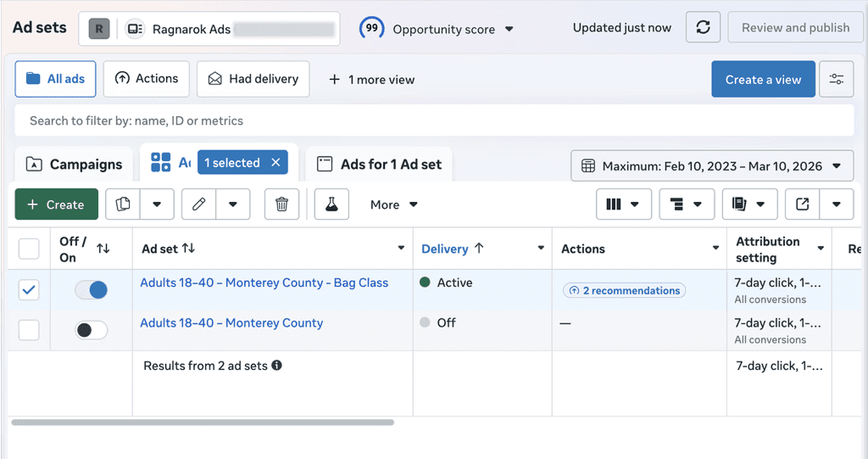Viewport: 868px width, 459px height.
Task: Expand the More actions menu
Action: [393, 204]
